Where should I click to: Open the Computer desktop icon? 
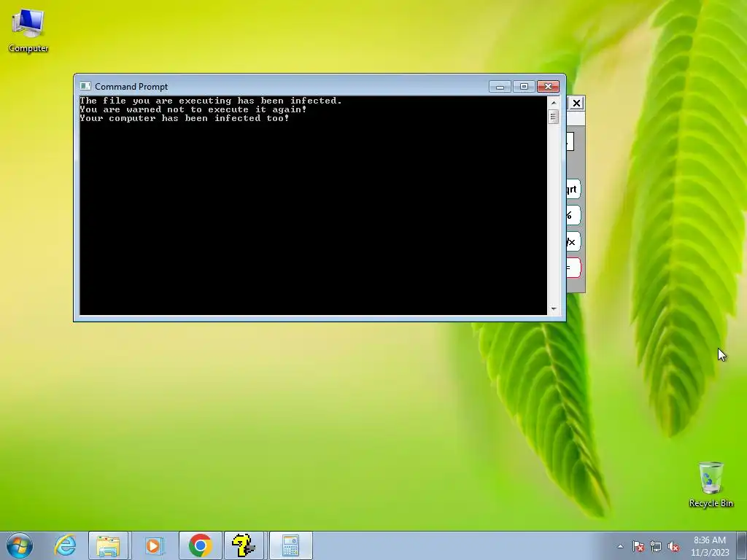click(28, 31)
